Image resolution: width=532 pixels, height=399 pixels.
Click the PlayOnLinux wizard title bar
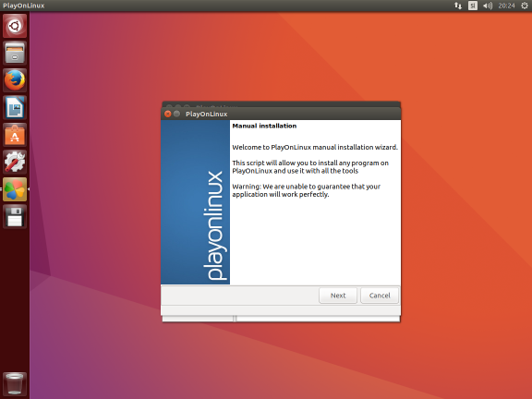pyautogui.click(x=281, y=114)
